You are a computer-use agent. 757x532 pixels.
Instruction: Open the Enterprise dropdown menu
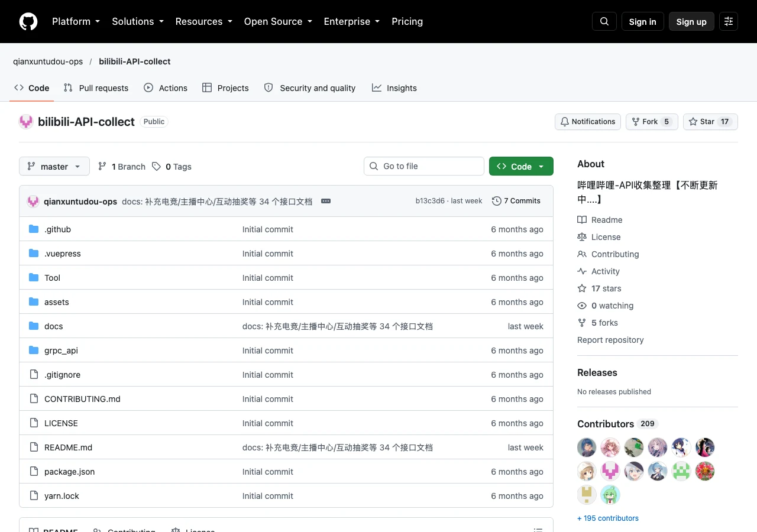click(x=352, y=21)
